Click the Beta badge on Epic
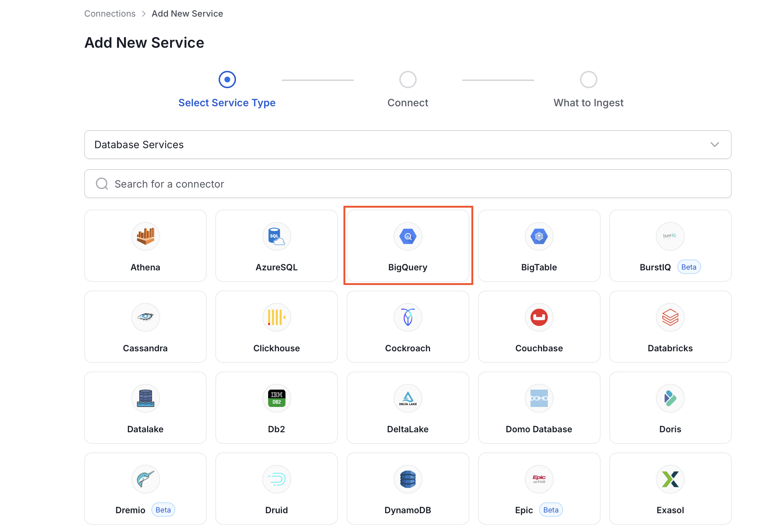 click(x=551, y=510)
